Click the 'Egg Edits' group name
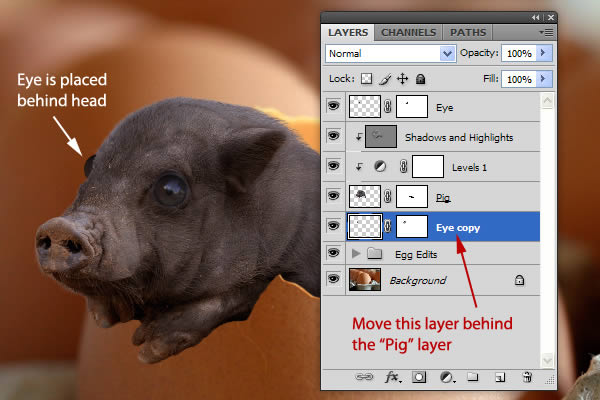This screenshot has height=400, width=600. point(416,254)
